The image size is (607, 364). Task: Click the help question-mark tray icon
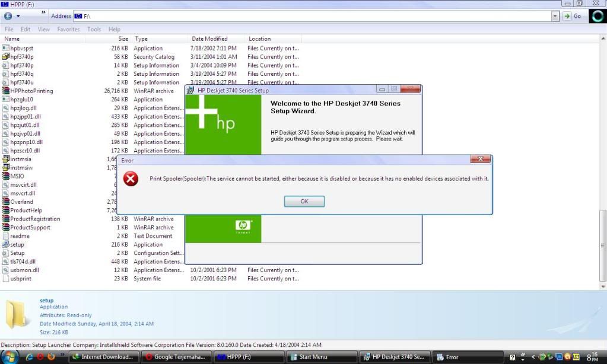512,357
